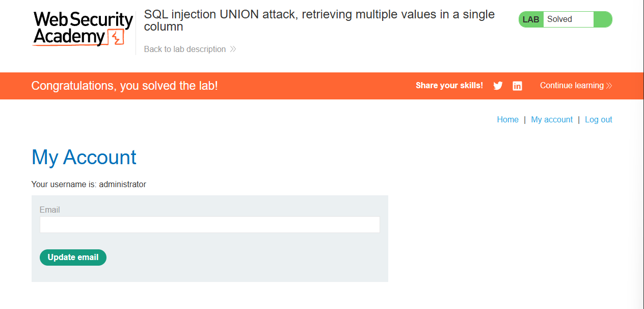Image resolution: width=644 pixels, height=309 pixels.
Task: Open the My account navigation link
Action: click(x=552, y=120)
